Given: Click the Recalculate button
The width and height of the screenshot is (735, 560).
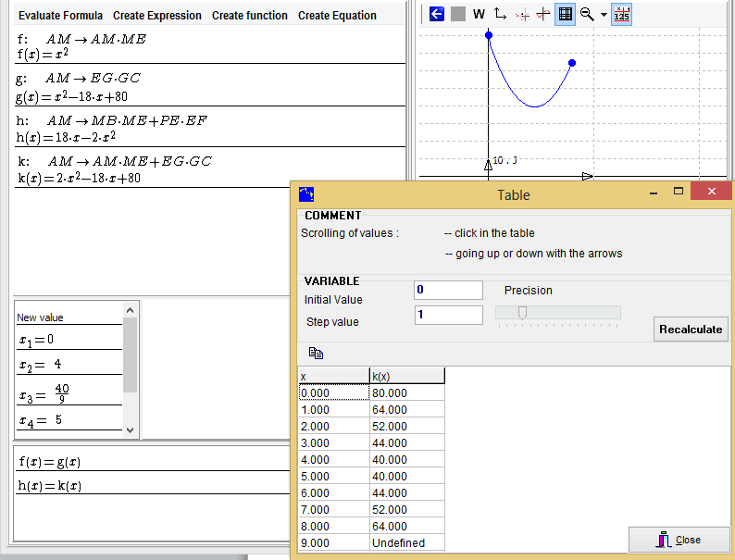Looking at the screenshot, I should point(691,329).
